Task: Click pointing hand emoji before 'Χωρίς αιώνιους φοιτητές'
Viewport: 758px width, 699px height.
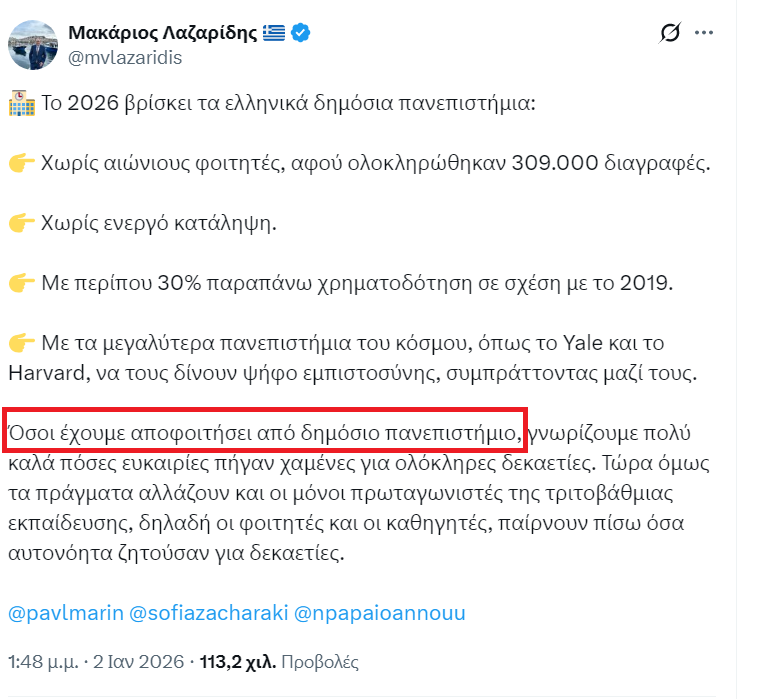Action: pos(21,163)
